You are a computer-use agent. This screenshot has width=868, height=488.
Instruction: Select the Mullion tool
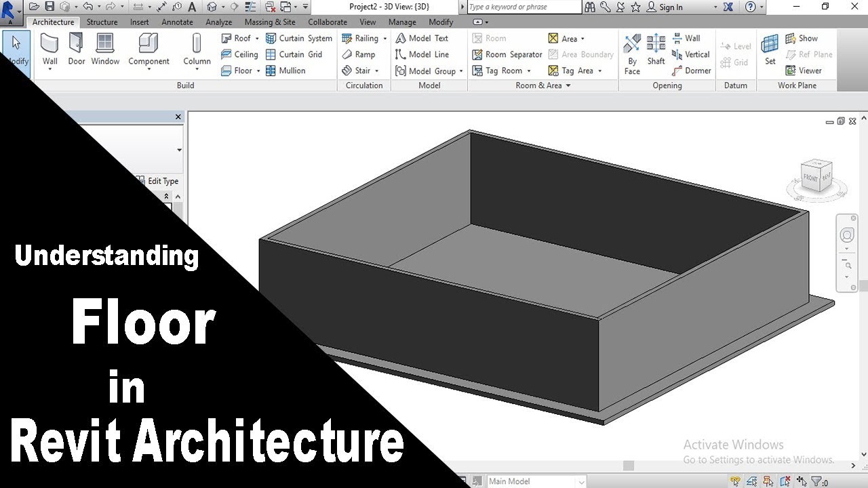point(285,70)
